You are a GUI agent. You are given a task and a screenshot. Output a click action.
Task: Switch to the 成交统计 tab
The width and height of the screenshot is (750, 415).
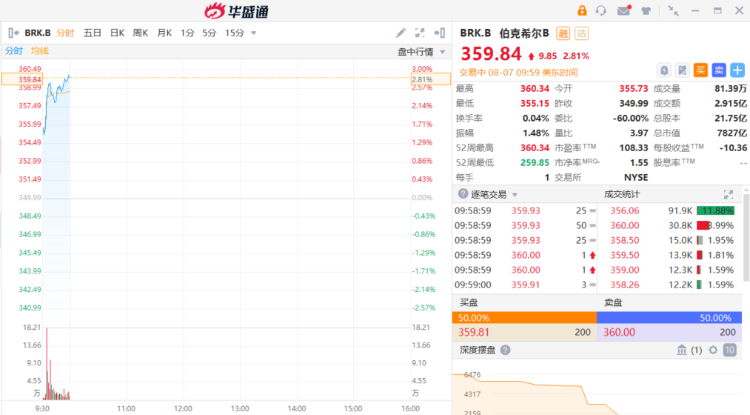[620, 194]
